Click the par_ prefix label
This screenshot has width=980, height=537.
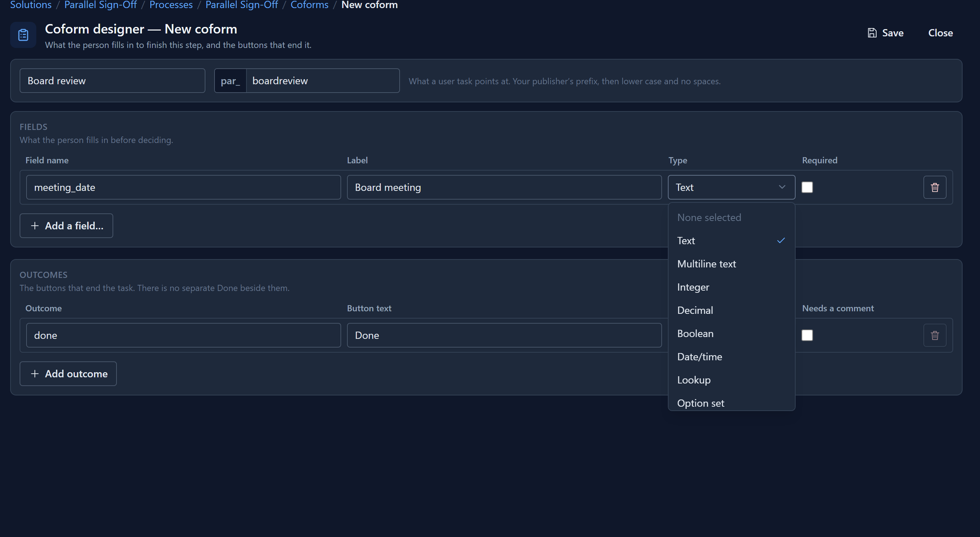tap(230, 81)
